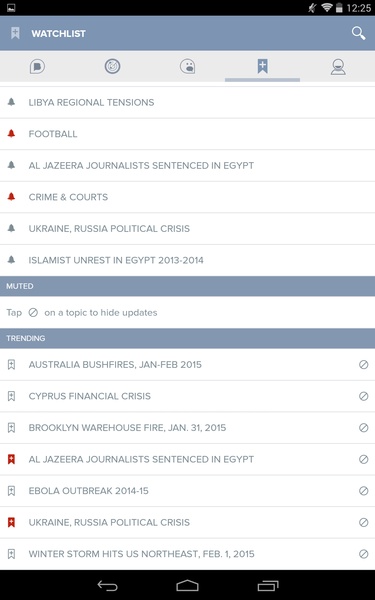The image size is (375, 600).
Task: Open Football topic
Action: (188, 134)
